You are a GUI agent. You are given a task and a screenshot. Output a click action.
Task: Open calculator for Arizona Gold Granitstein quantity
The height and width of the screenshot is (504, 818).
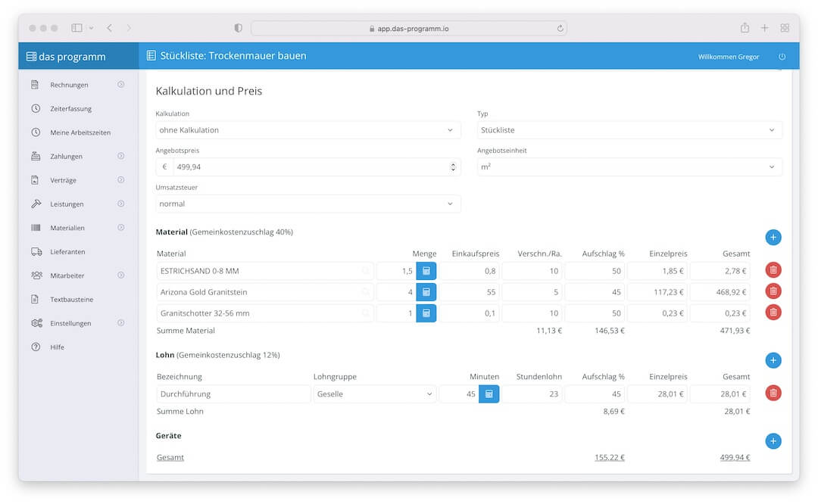(x=426, y=292)
